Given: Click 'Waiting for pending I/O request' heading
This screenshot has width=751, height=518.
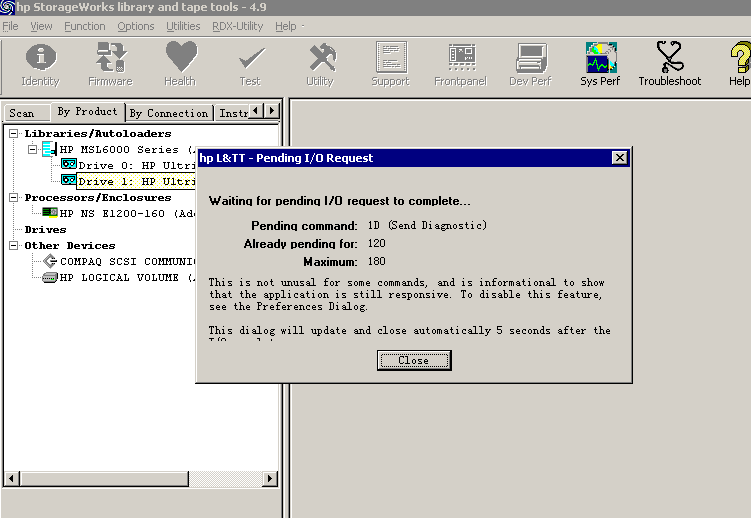Looking at the screenshot, I should tap(340, 201).
